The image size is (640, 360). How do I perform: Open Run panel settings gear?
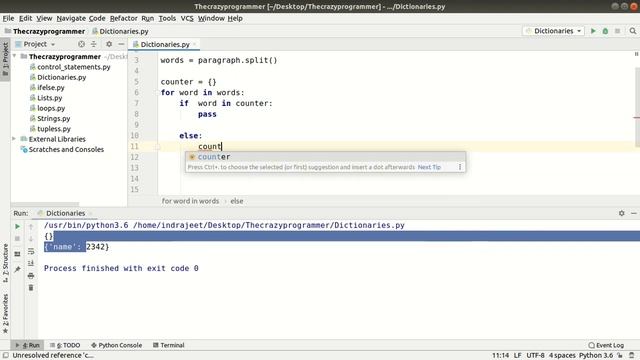pos(622,213)
